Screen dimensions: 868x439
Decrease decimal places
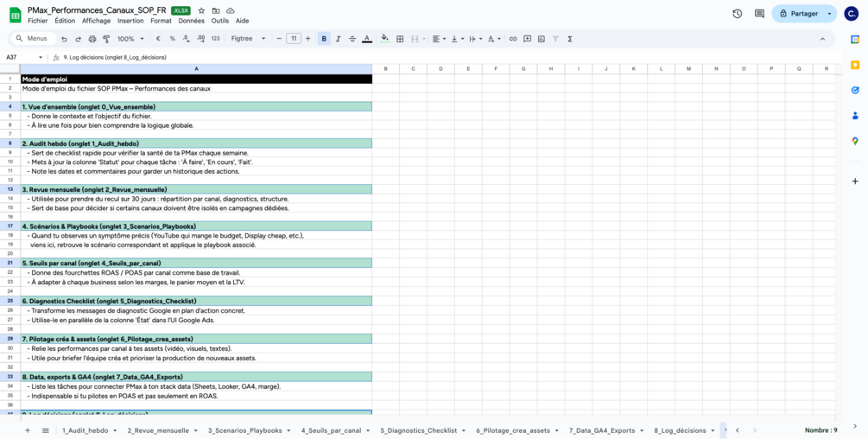[186, 39]
